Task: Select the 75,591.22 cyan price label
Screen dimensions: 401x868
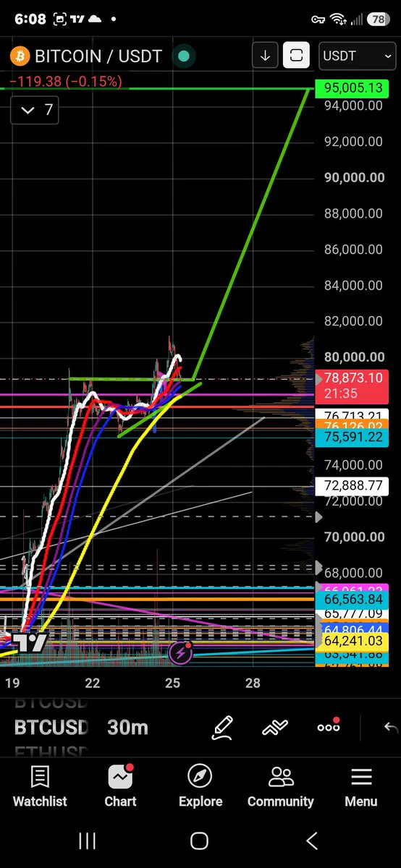Action: pos(353,437)
